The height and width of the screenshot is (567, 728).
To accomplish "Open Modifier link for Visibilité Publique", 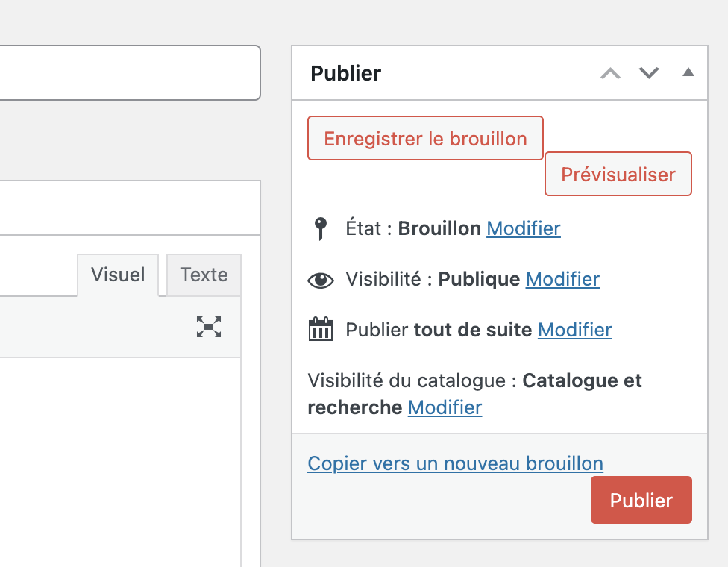I will pos(562,280).
